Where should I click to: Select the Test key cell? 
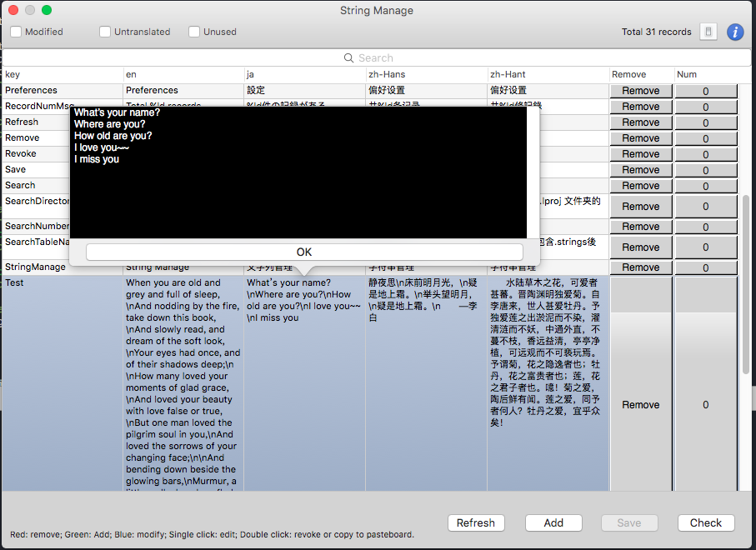click(63, 383)
